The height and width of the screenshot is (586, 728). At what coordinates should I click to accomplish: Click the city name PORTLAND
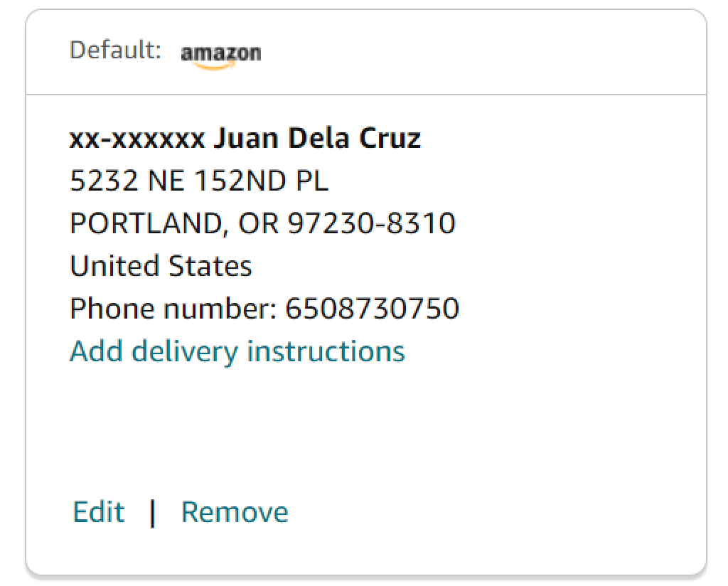(x=149, y=224)
